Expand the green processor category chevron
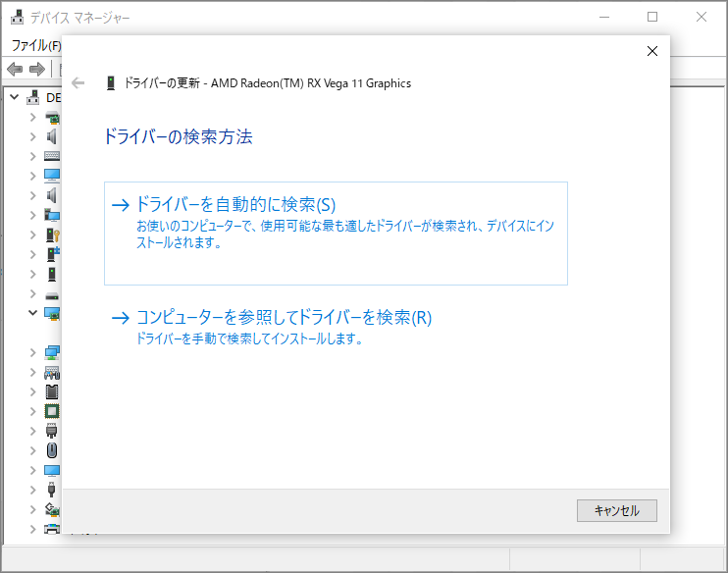Image resolution: width=728 pixels, height=573 pixels. click(32, 411)
